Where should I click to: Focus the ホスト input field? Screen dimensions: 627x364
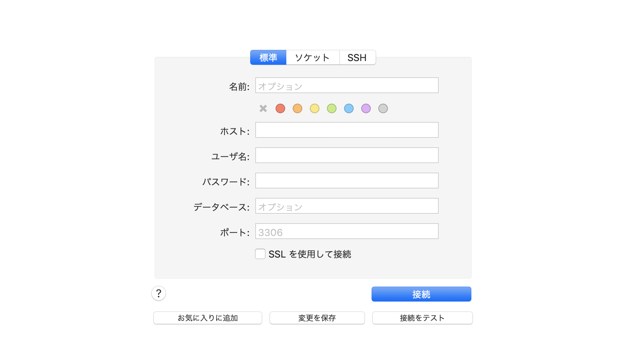[x=347, y=130]
